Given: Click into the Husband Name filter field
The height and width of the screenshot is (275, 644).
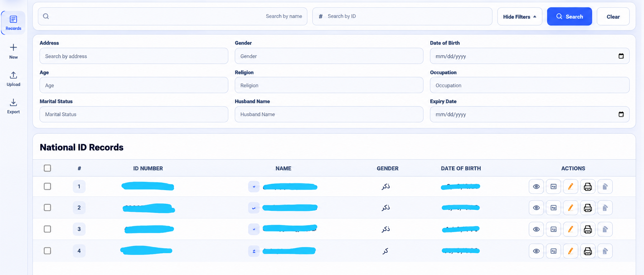Looking at the screenshot, I should pos(329,114).
